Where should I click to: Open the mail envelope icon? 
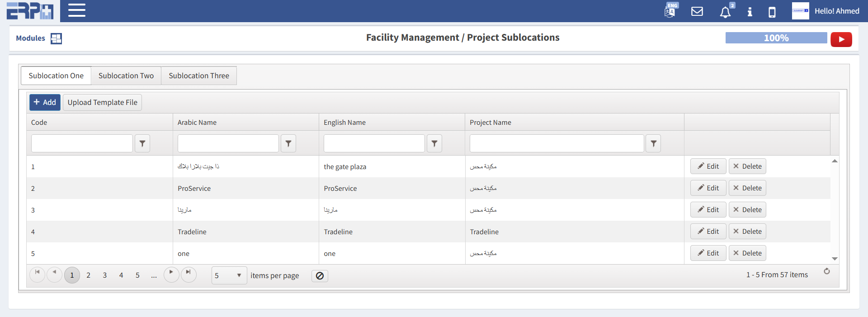point(697,11)
